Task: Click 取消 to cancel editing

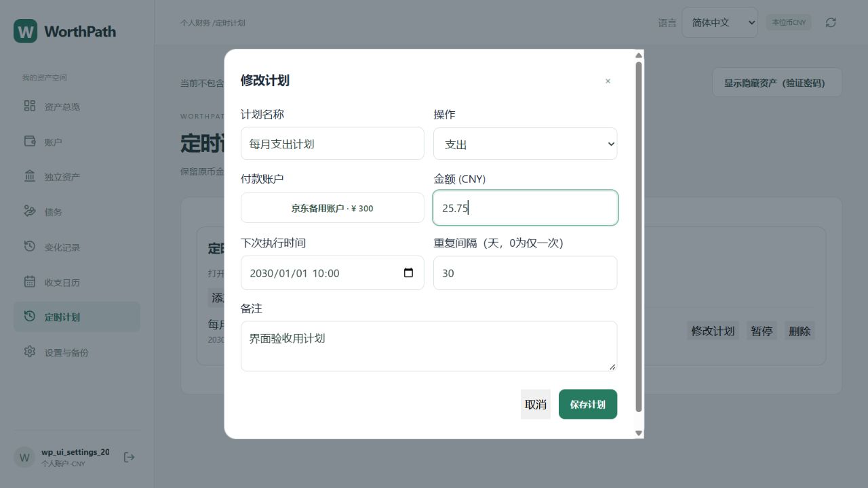Action: click(x=536, y=404)
